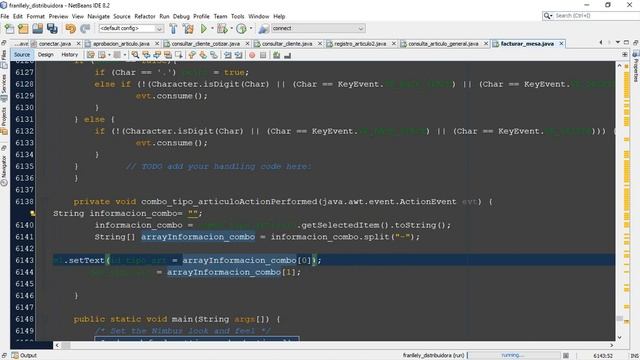Click the Last Edit icon in editor toolbar
Screen dimensions: 640x360
[x=91, y=55]
